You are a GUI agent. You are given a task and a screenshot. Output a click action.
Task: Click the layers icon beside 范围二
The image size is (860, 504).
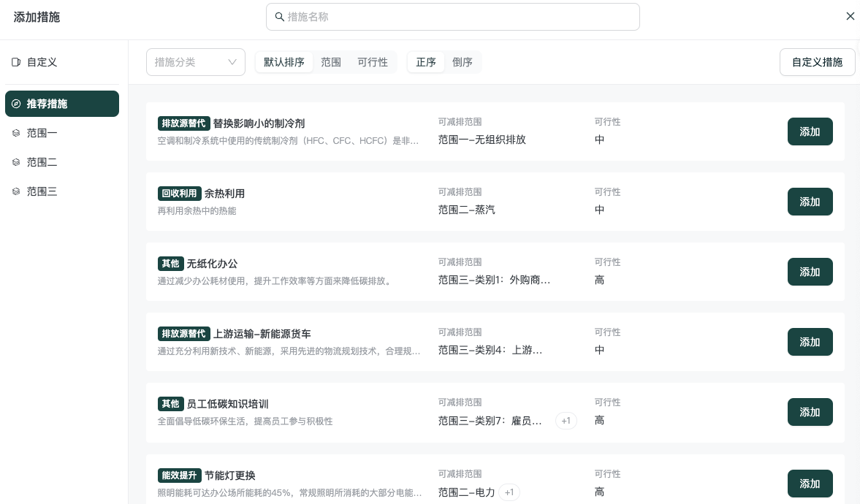tap(16, 162)
